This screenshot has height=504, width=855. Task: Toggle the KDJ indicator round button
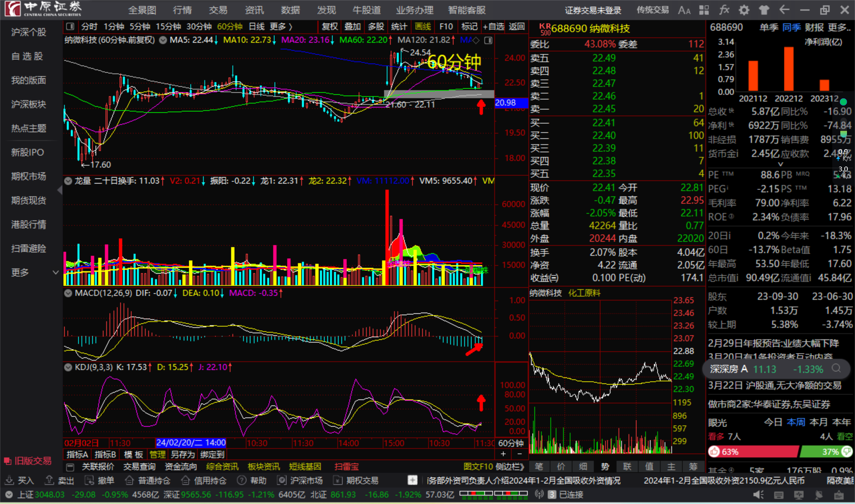pos(68,367)
